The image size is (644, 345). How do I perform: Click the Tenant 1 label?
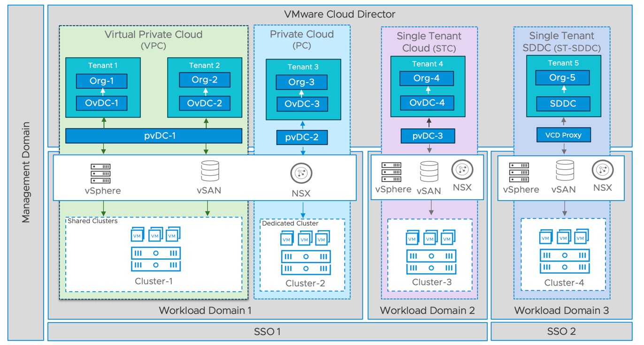pos(102,66)
